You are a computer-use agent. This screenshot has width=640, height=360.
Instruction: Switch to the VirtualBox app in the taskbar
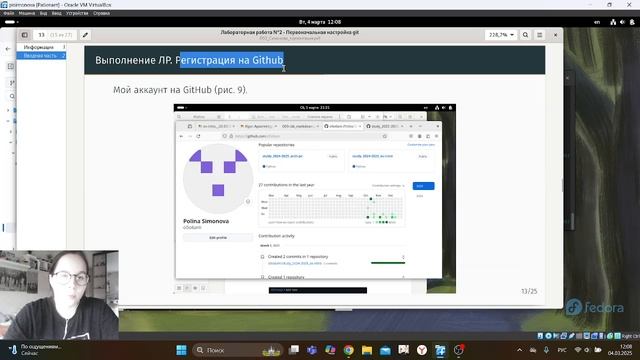(440, 350)
